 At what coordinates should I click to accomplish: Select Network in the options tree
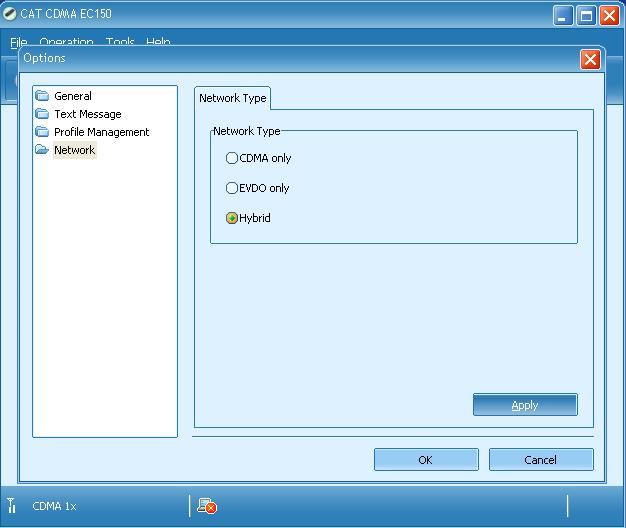(75, 150)
